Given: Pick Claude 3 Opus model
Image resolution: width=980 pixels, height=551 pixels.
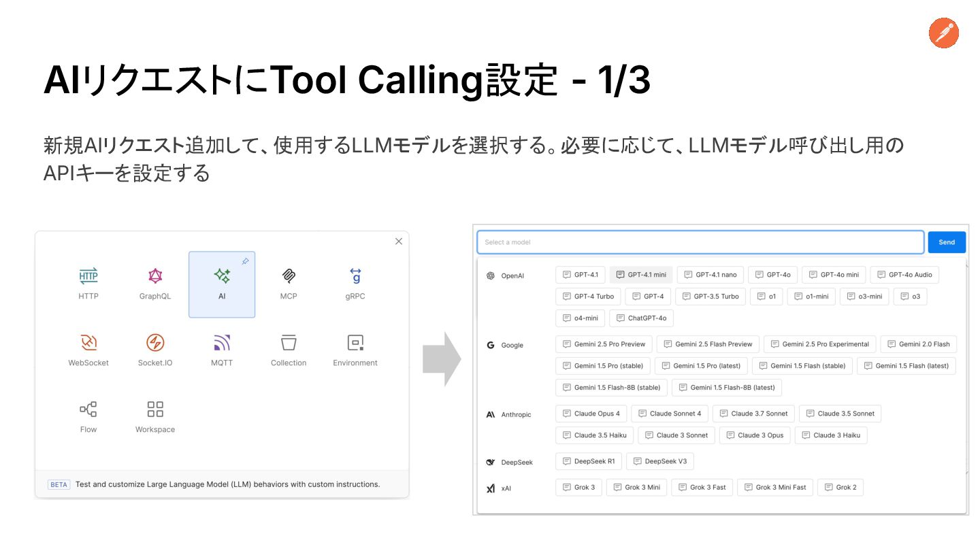Looking at the screenshot, I should [755, 435].
